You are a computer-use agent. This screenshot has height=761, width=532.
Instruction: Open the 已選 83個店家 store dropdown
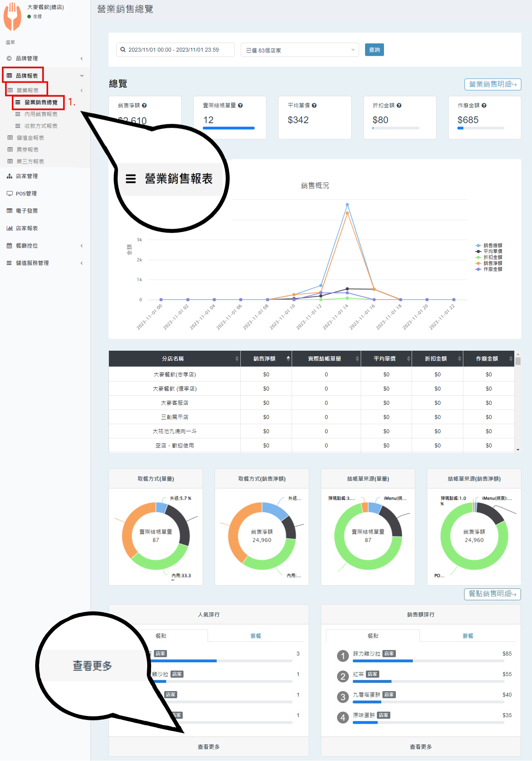300,50
